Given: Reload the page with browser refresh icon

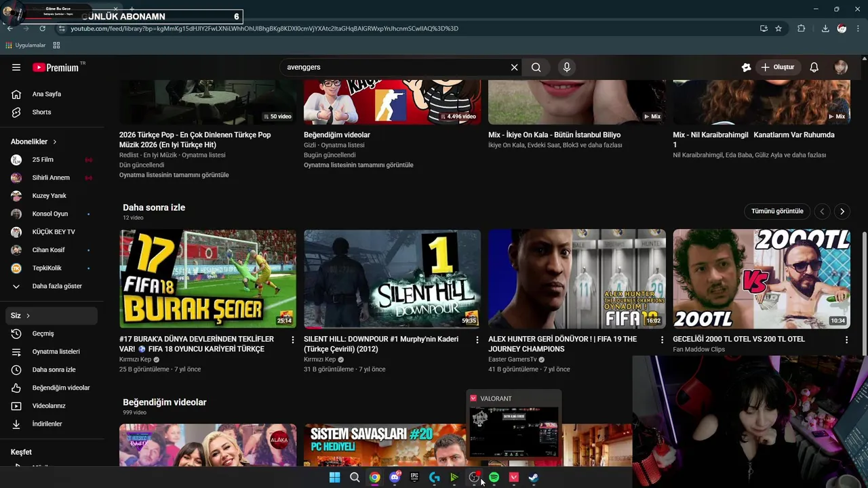Looking at the screenshot, I should (42, 28).
